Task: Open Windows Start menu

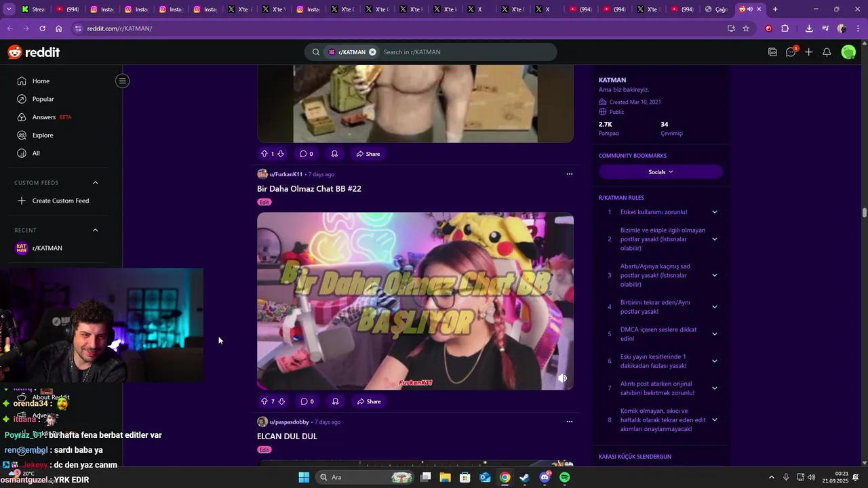Action: point(304,477)
